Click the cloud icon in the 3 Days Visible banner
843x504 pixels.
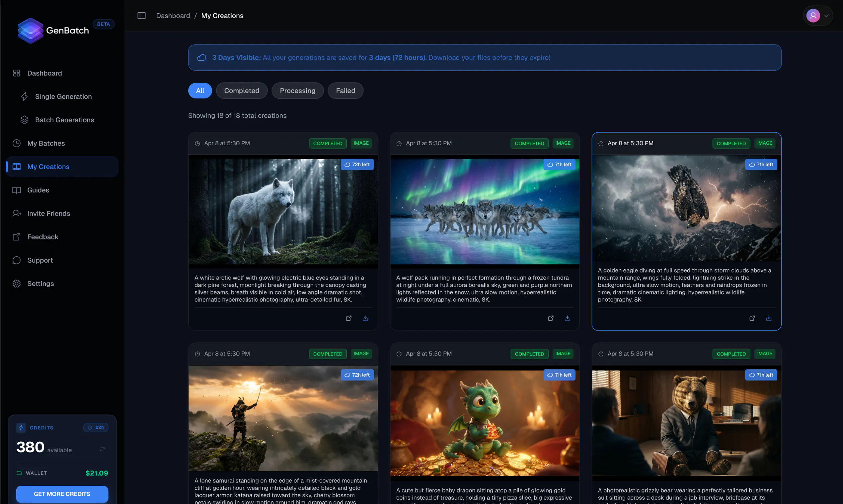(x=201, y=58)
